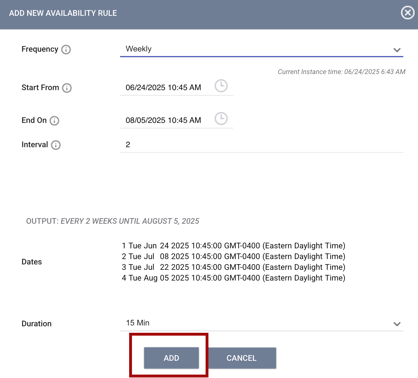This screenshot has width=418, height=378.
Task: Open the Duration dropdown showing 15 Min
Action: (x=261, y=323)
